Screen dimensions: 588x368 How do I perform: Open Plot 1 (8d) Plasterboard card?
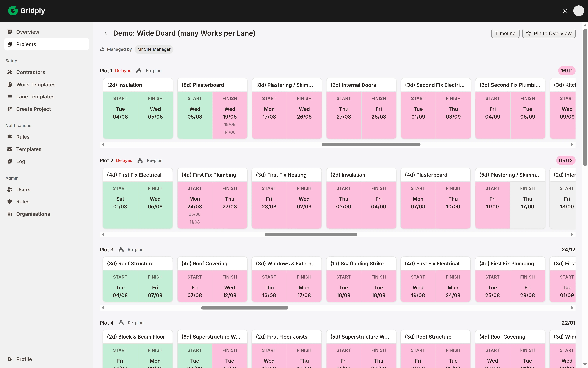(x=212, y=109)
